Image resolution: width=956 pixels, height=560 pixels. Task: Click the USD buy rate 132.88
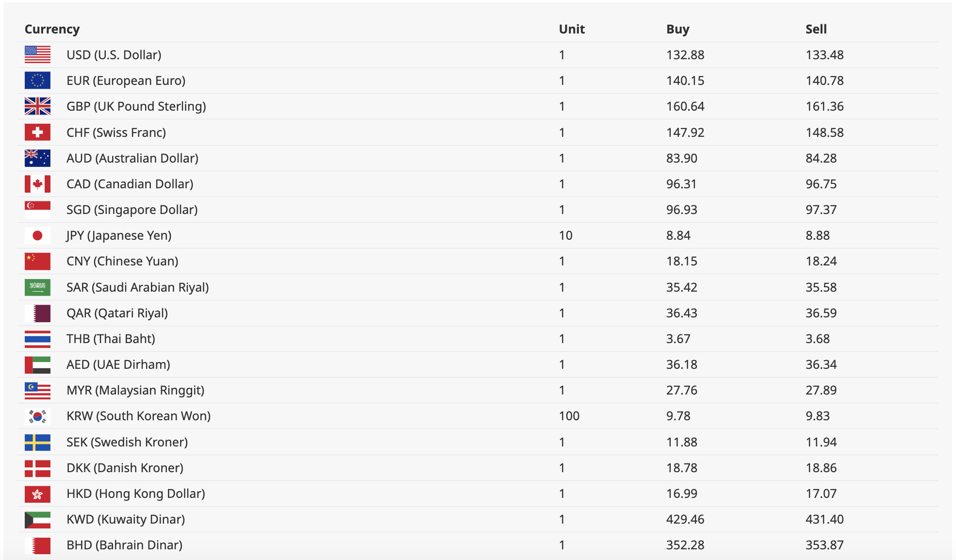tap(685, 55)
